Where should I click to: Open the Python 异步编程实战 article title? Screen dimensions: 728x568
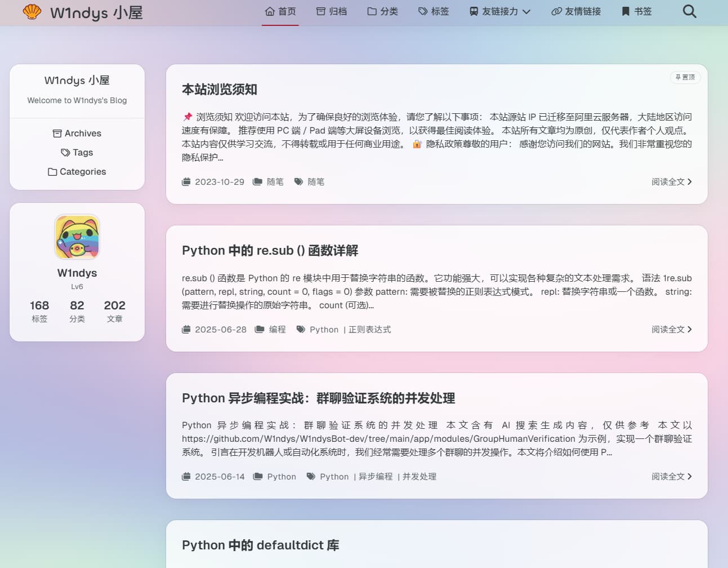318,398
